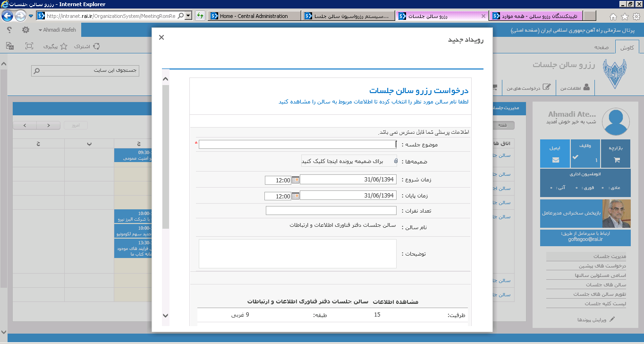Click the موضوع جلسه subject text field
The image size is (644, 344).
[297, 145]
